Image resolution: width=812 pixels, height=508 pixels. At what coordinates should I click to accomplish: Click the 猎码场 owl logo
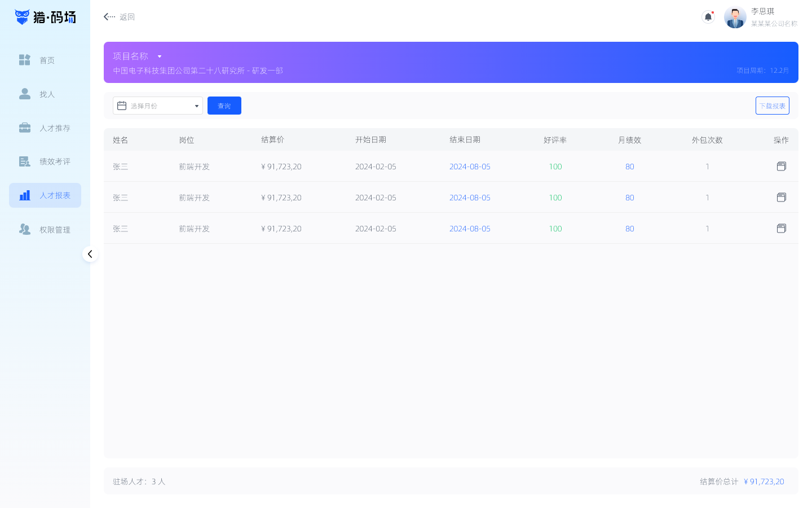[23, 17]
